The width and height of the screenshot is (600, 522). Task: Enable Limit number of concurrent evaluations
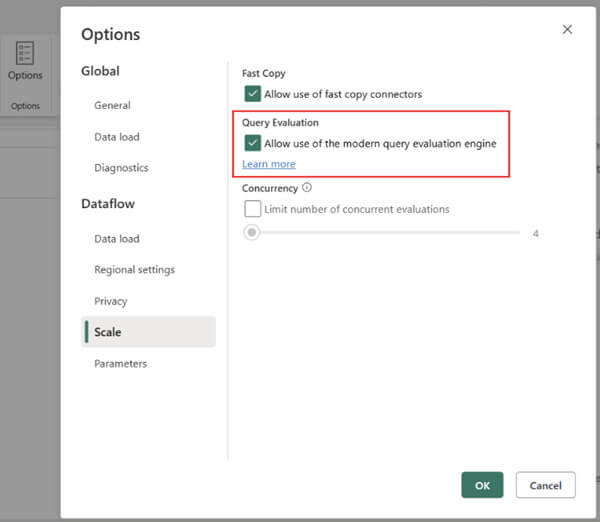252,209
